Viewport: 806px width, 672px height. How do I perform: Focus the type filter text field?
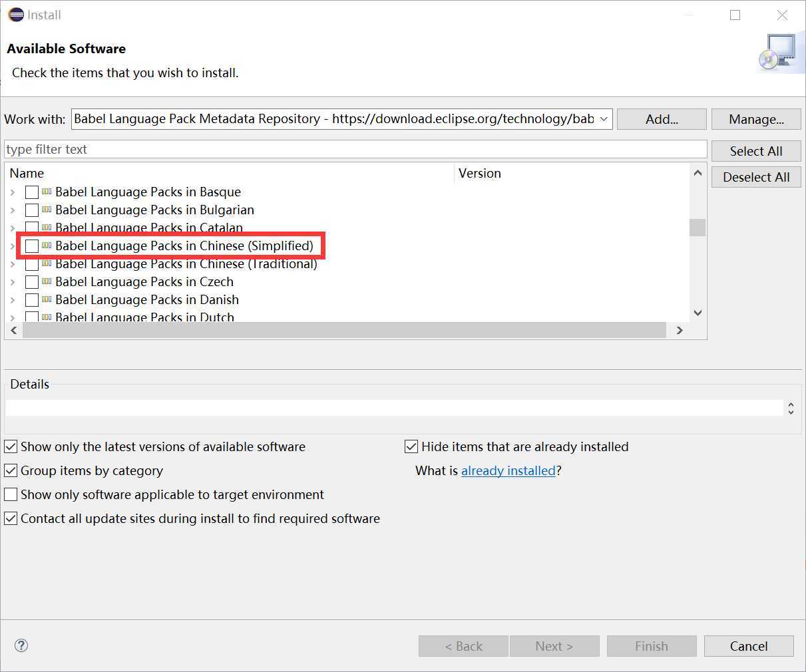click(x=355, y=149)
